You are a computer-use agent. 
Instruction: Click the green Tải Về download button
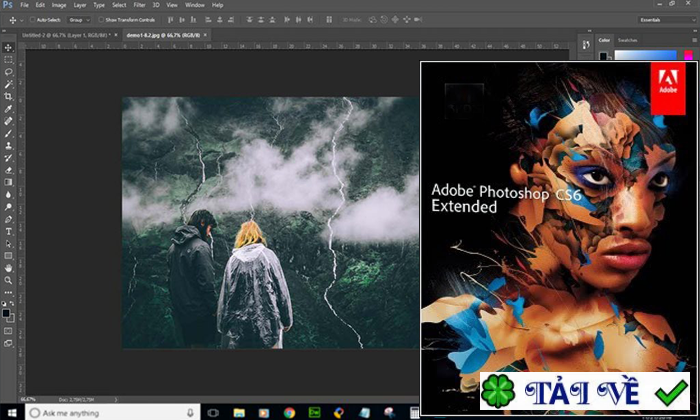pos(585,391)
